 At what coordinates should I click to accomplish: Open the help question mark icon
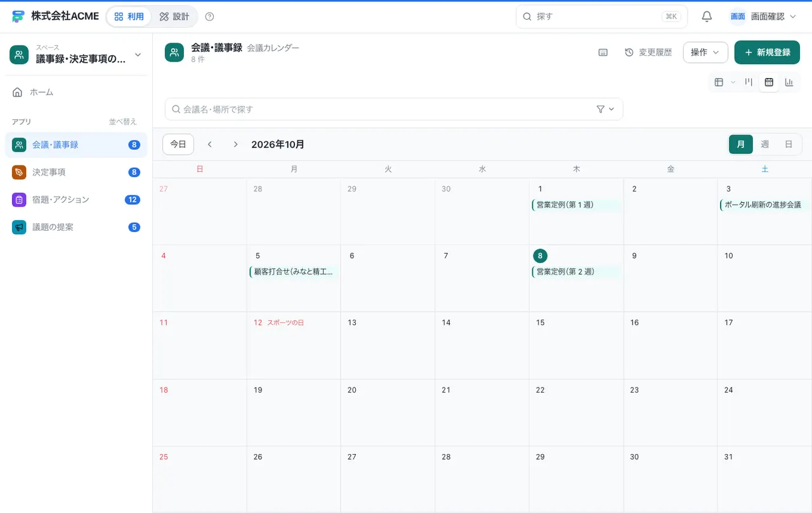tap(210, 16)
